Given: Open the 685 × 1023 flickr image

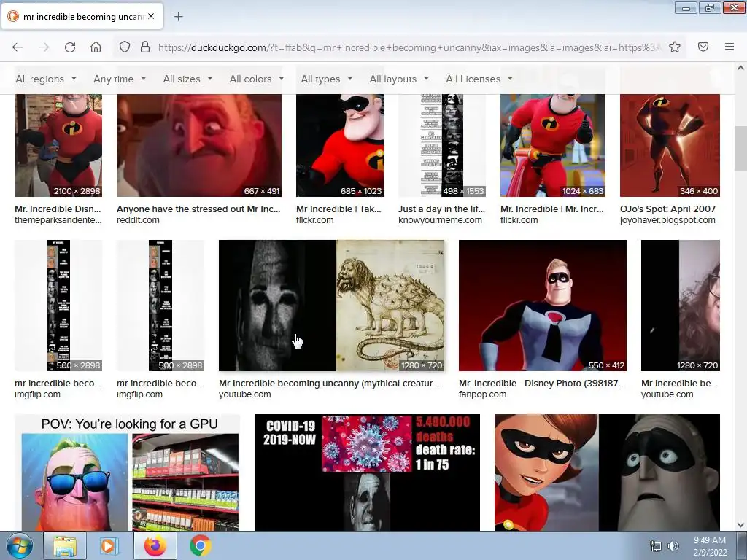Looking at the screenshot, I should tap(340, 145).
